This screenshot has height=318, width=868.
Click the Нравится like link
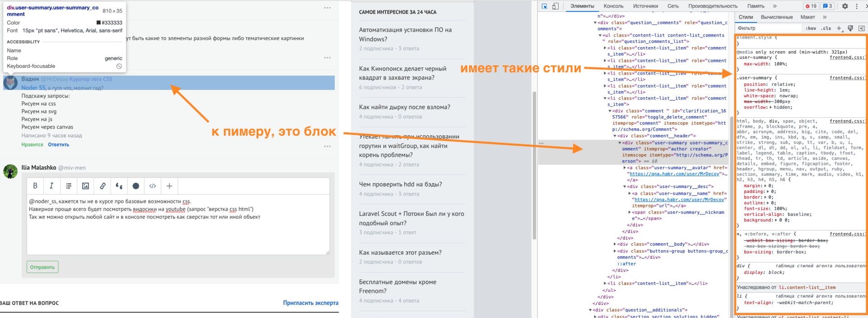click(32, 145)
